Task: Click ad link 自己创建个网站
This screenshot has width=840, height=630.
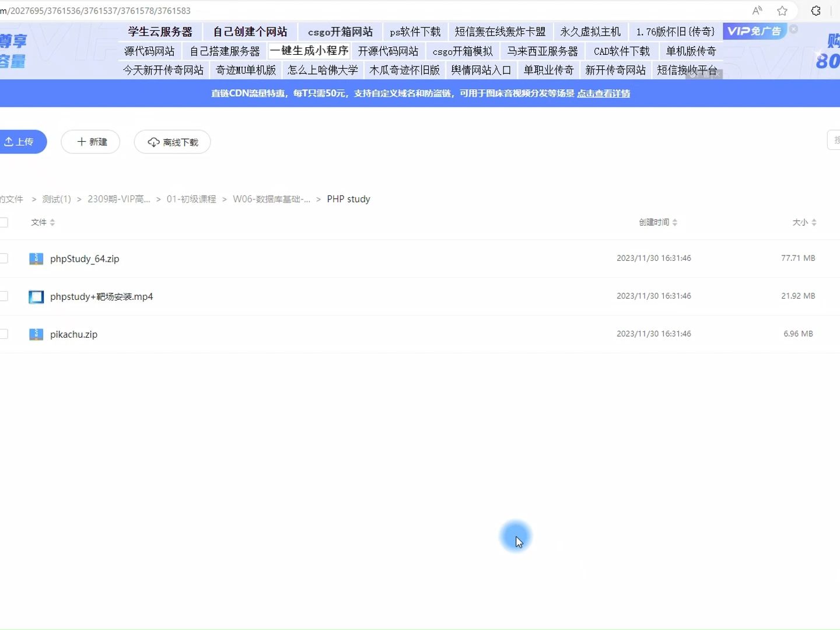Action: (250, 32)
